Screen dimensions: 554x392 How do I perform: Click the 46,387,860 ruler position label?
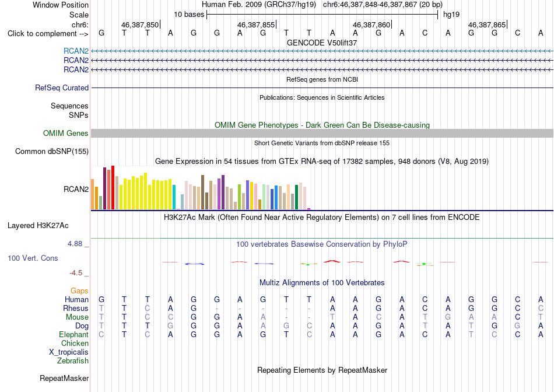coord(371,24)
